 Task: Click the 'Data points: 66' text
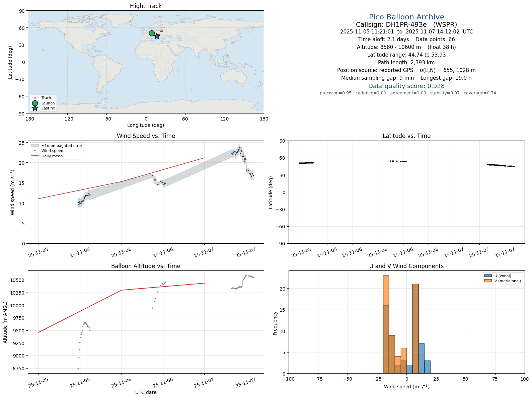[x=435, y=39]
